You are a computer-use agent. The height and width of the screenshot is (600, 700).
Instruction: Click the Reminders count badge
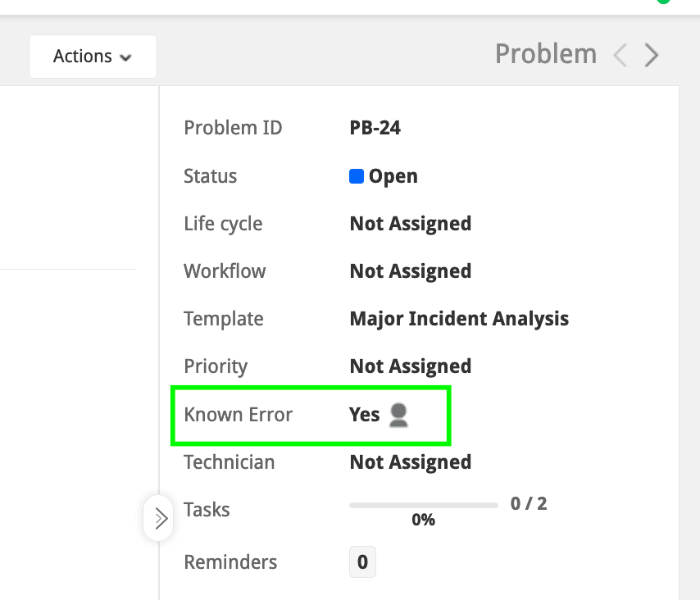362,562
